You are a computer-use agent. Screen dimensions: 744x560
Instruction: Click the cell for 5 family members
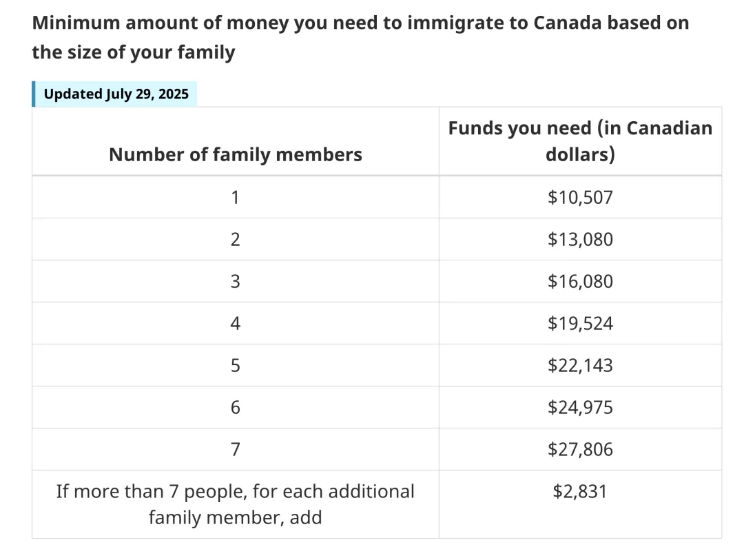tap(235, 366)
